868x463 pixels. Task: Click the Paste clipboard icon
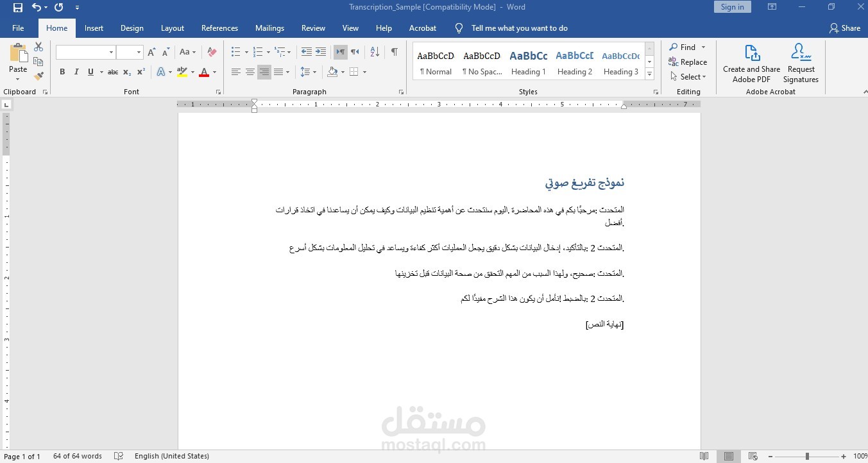click(x=18, y=53)
